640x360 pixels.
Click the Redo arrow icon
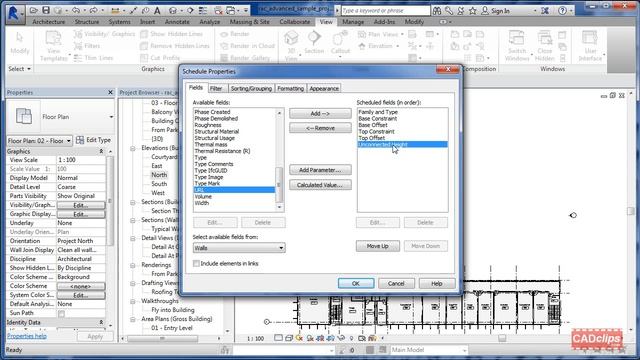(93, 10)
